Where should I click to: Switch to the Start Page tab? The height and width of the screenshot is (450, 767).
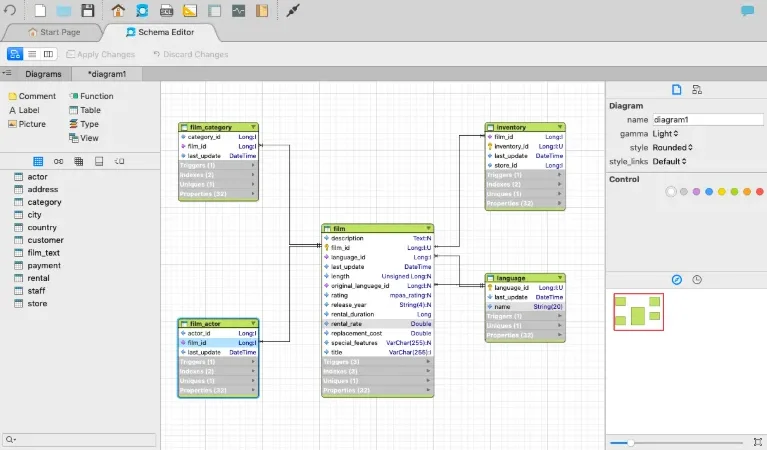tap(54, 32)
